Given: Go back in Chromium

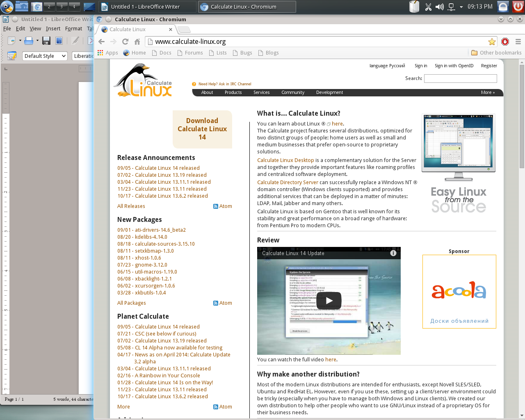Looking at the screenshot, I should tap(101, 41).
